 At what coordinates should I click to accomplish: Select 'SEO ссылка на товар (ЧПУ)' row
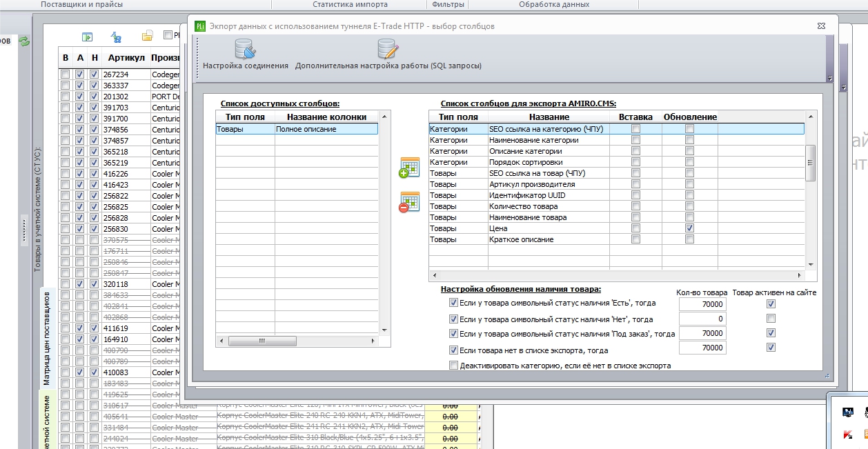click(617, 173)
